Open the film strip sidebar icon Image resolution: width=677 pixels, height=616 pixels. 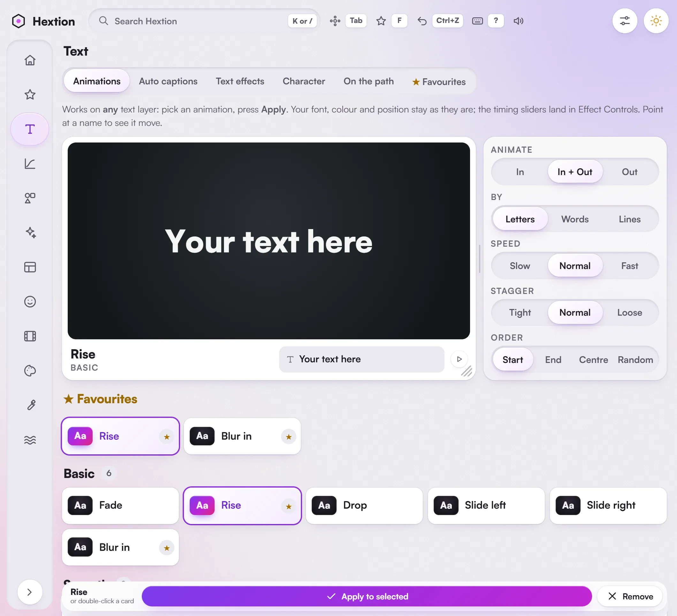point(30,336)
